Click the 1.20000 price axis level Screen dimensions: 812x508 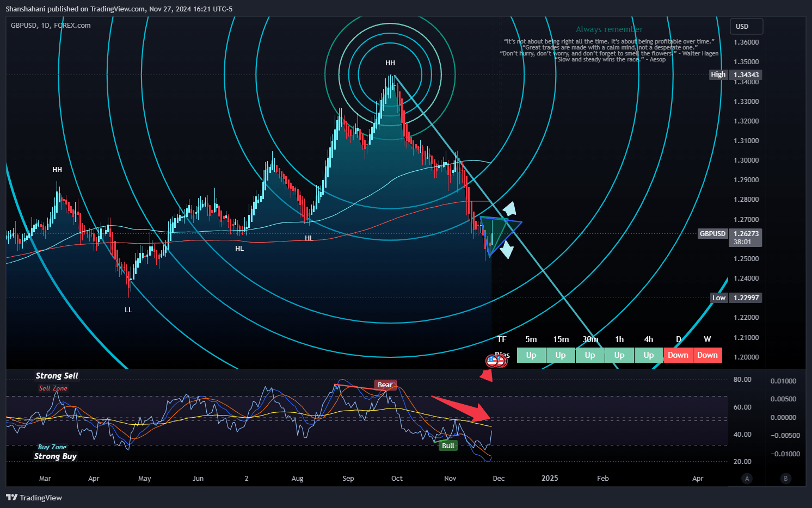[746, 357]
